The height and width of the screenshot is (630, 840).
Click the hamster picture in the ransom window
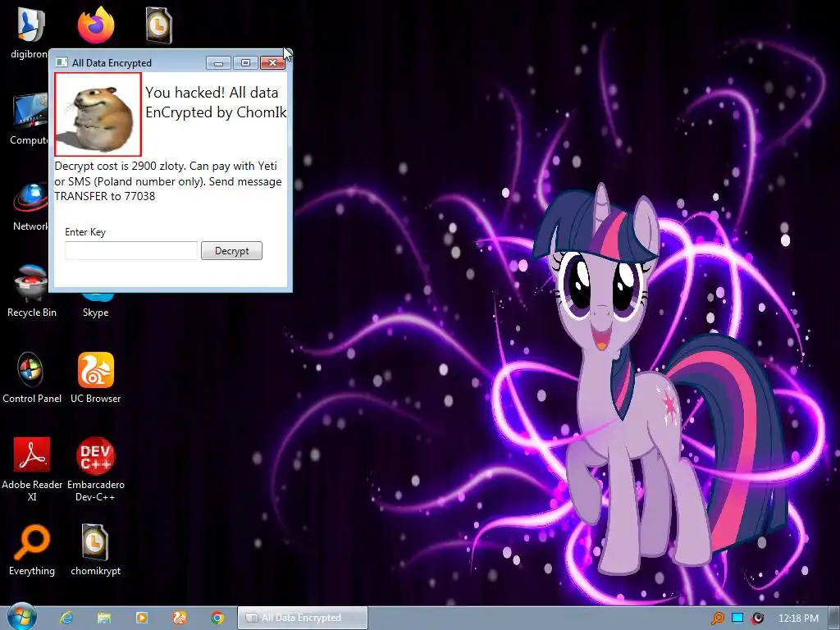pos(98,115)
